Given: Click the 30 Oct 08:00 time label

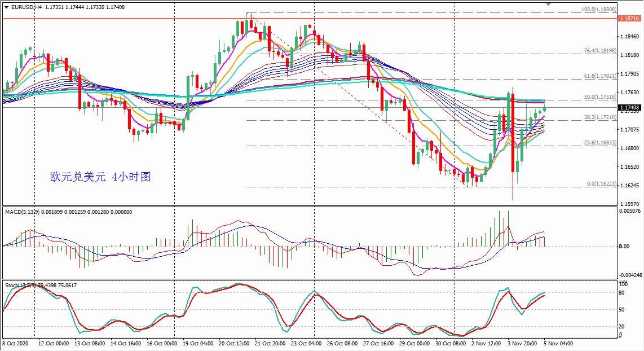Looking at the screenshot, I should [x=451, y=343].
